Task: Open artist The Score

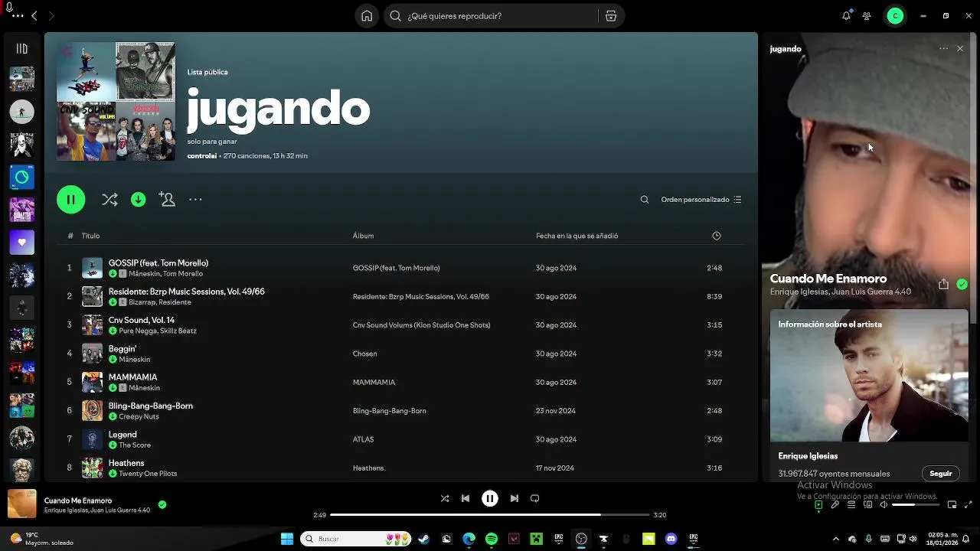Action: (x=135, y=445)
